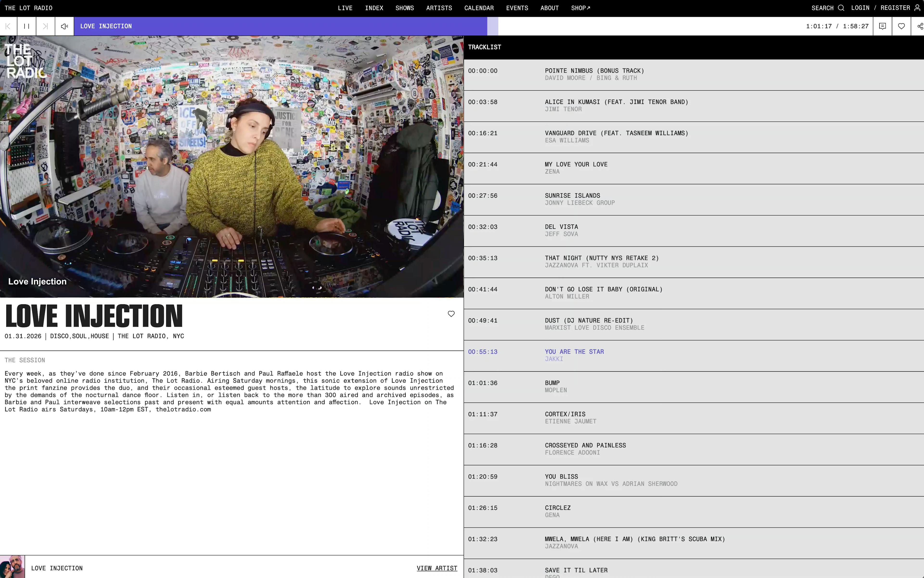Screen dimensions: 924x578
Task: Favorite show via player bar heart
Action: [901, 26]
